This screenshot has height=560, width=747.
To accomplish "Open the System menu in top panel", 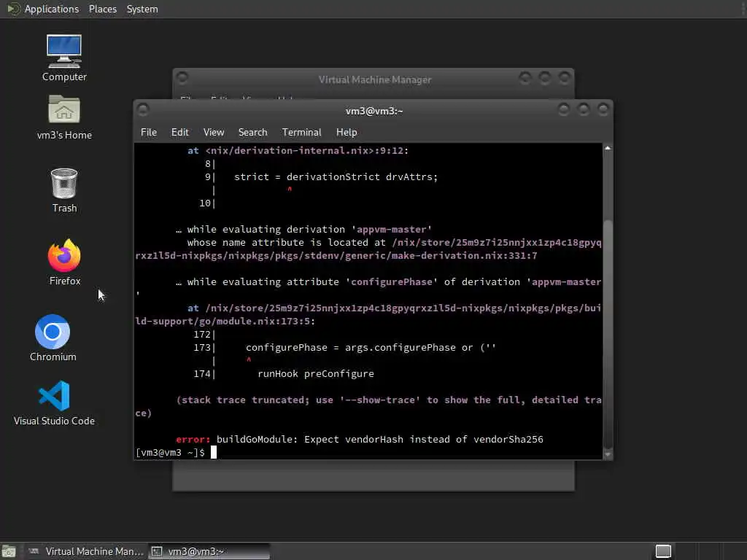I will (142, 9).
